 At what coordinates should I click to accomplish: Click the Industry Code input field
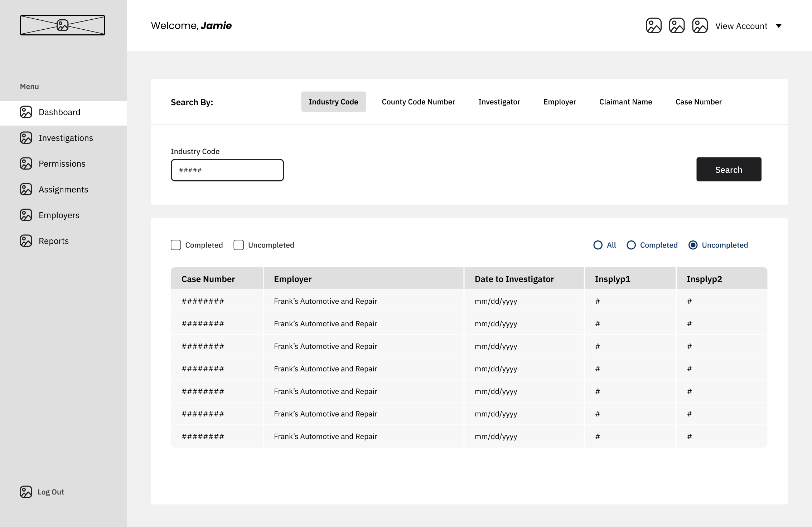tap(227, 170)
